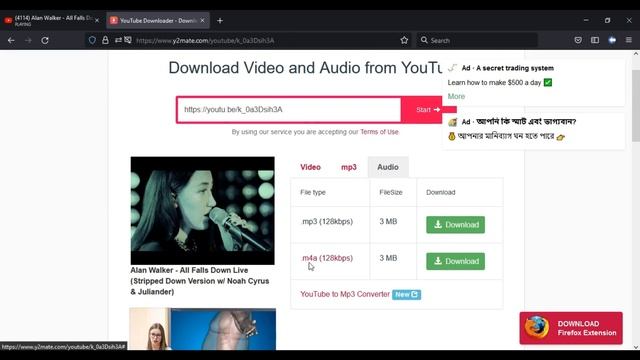Open the tracking protection shield icon
This screenshot has height=360, width=640.
pyautogui.click(x=92, y=40)
